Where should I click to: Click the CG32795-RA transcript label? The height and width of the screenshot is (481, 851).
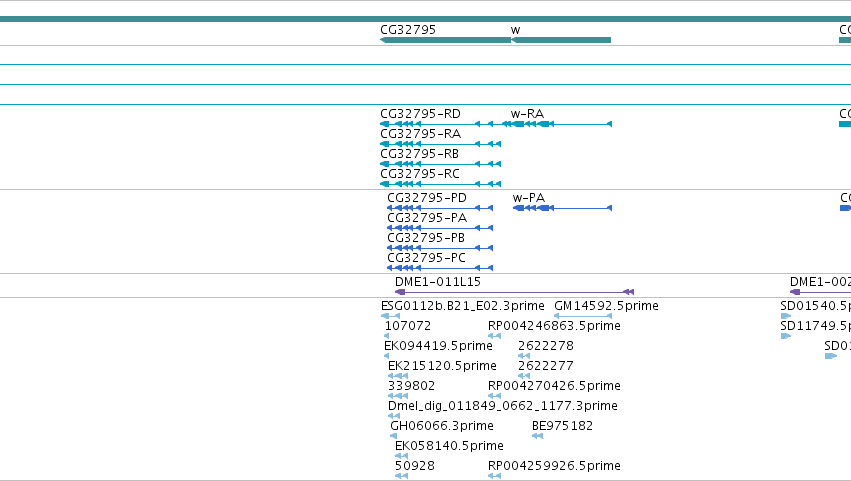(x=421, y=134)
